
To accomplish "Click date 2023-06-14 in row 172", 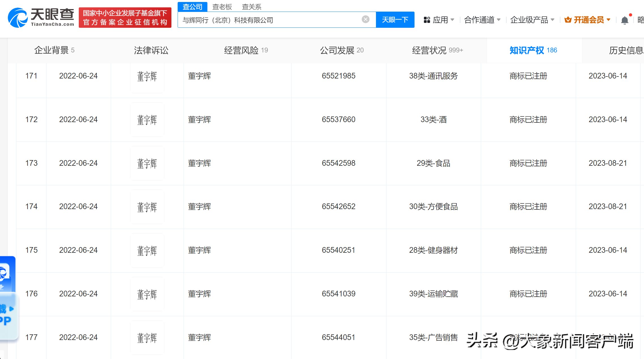I will (x=608, y=120).
